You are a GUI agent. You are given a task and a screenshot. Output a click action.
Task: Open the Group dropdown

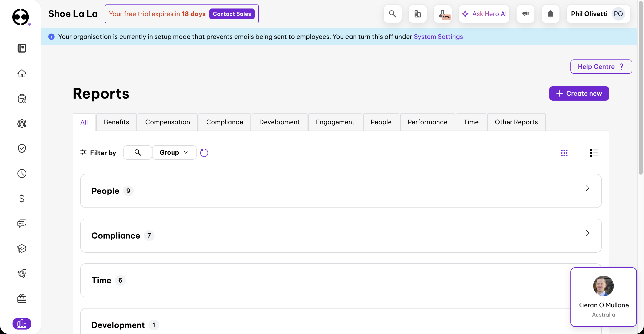(x=174, y=152)
